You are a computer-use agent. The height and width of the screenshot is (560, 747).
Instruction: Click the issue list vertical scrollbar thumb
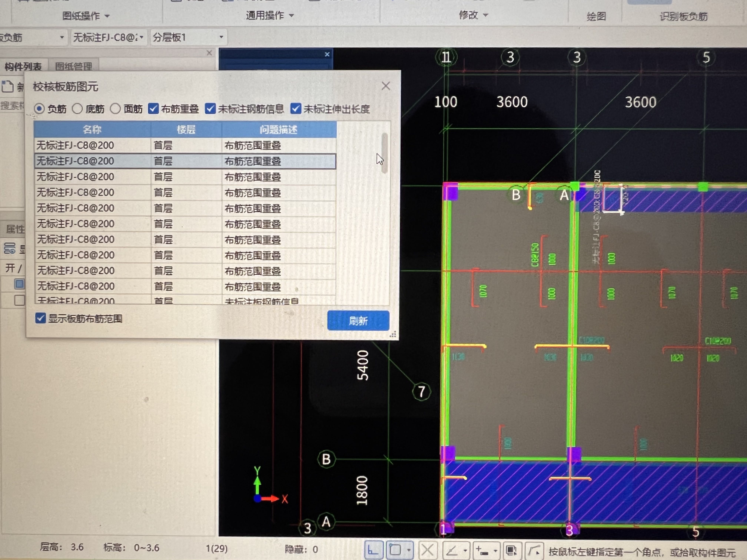coord(384,154)
